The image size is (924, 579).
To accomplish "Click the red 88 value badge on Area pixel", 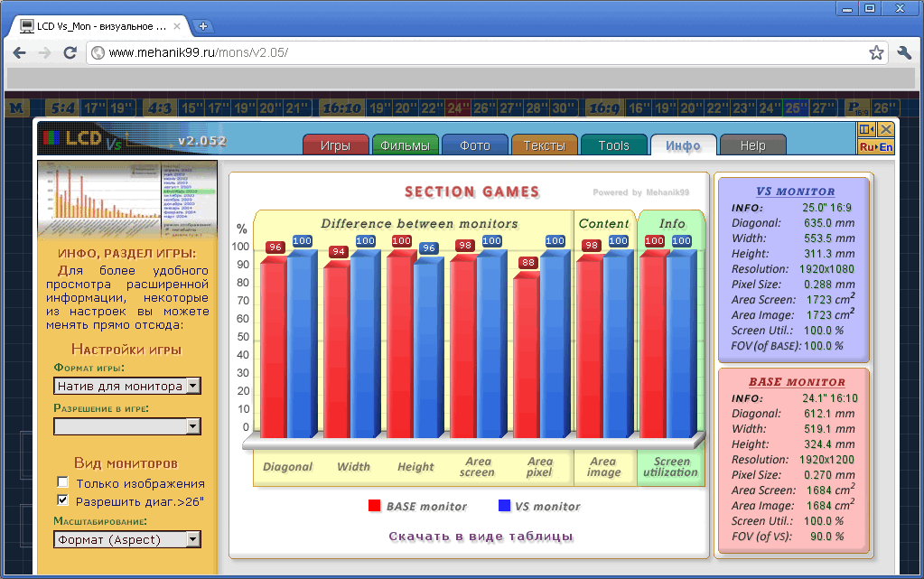I will [x=528, y=262].
